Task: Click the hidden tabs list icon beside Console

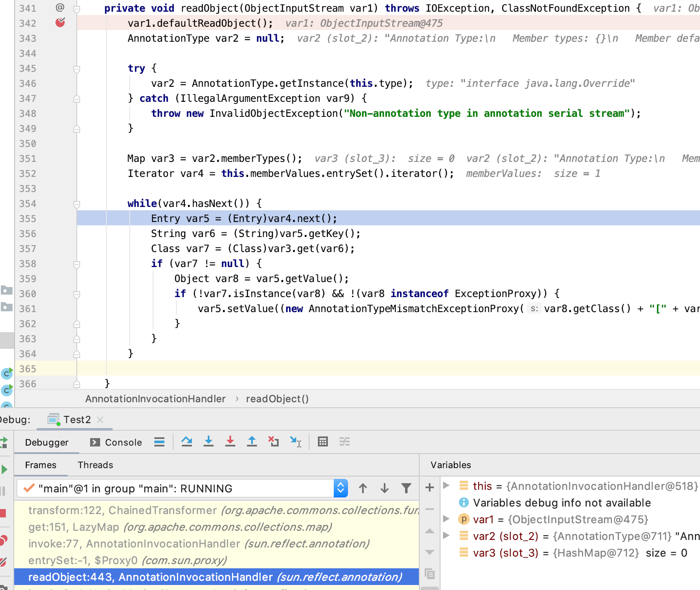Action: coord(159,442)
